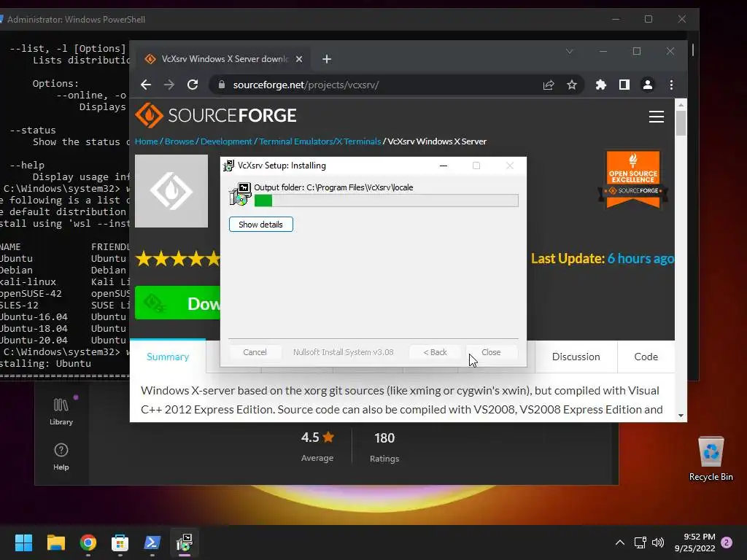Screen dimensions: 747x560
Task: Click the SourceForge logo
Action: pos(216,115)
